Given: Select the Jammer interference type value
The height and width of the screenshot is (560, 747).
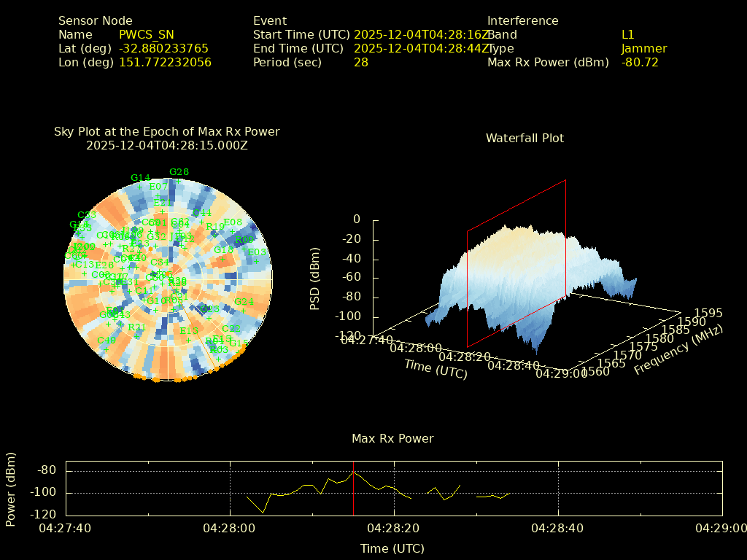Looking at the screenshot, I should 643,49.
